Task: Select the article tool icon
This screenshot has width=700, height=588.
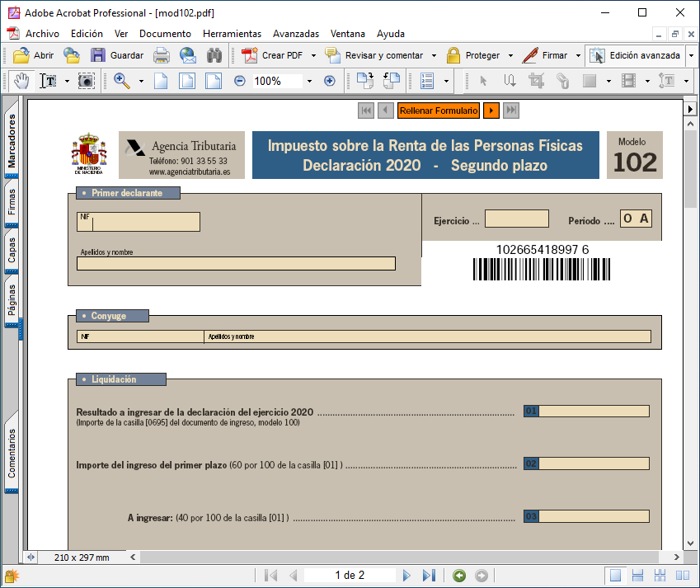Action: (x=510, y=81)
